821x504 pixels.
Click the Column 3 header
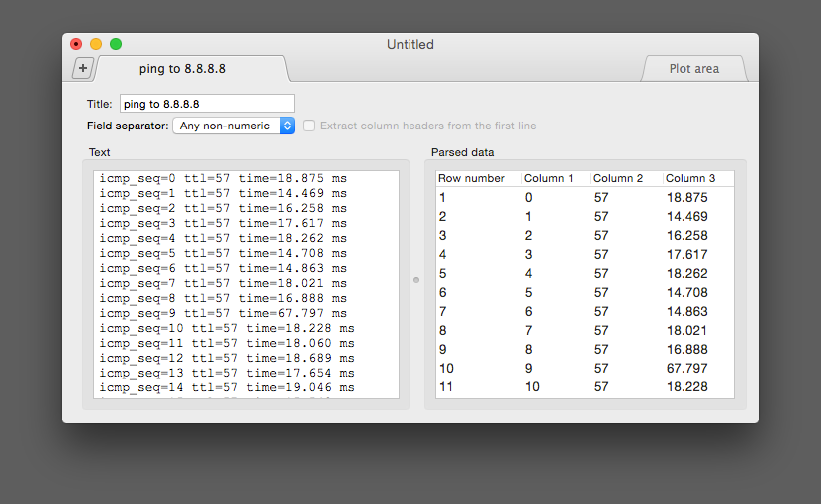click(x=690, y=179)
